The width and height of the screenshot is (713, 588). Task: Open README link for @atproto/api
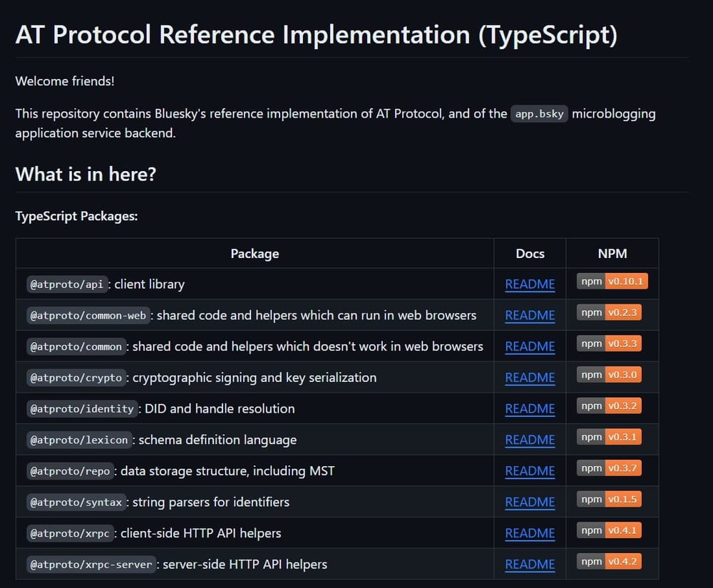pyautogui.click(x=530, y=284)
